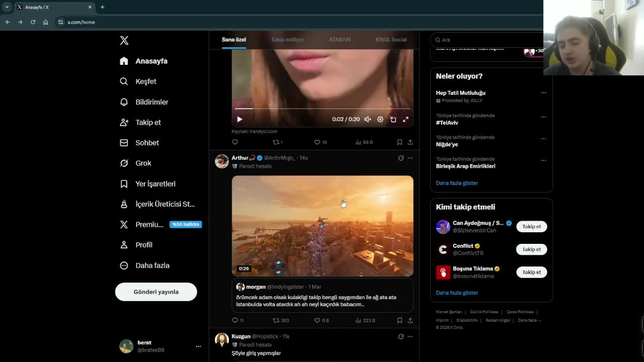Image resolution: width=644 pixels, height=362 pixels.
Task: Open Anasayfa home in the sidebar
Action: point(144,61)
